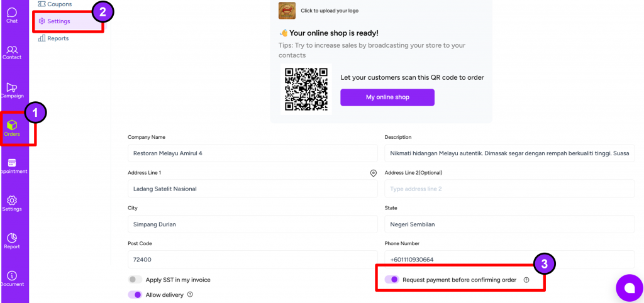Select the Orders box icon
The image size is (644, 303).
pyautogui.click(x=12, y=127)
